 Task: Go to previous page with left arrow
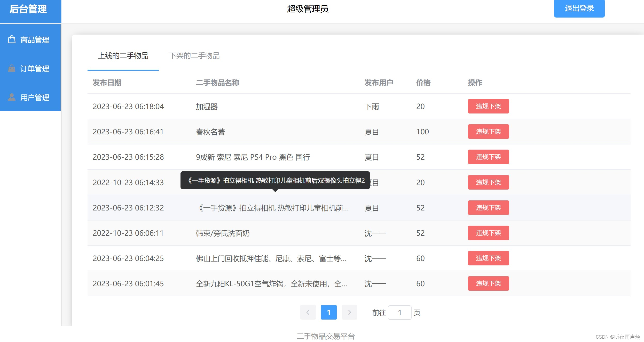click(308, 312)
